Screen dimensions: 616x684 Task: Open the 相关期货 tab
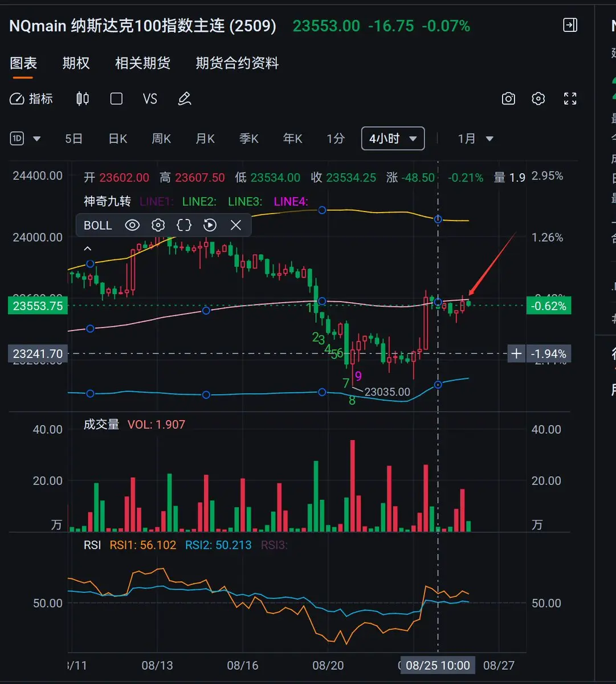click(x=142, y=63)
